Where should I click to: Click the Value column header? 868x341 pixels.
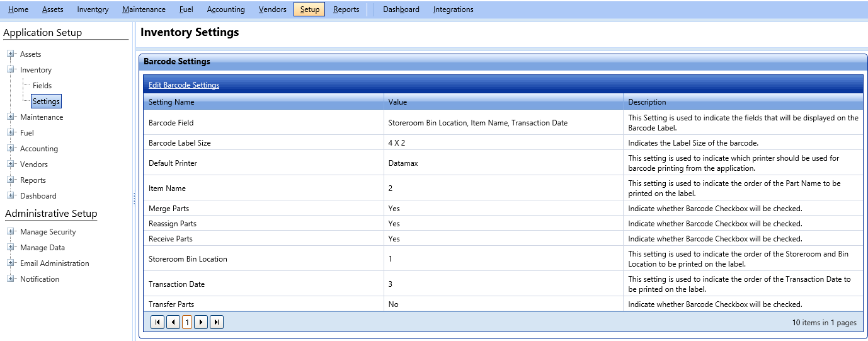click(x=503, y=102)
